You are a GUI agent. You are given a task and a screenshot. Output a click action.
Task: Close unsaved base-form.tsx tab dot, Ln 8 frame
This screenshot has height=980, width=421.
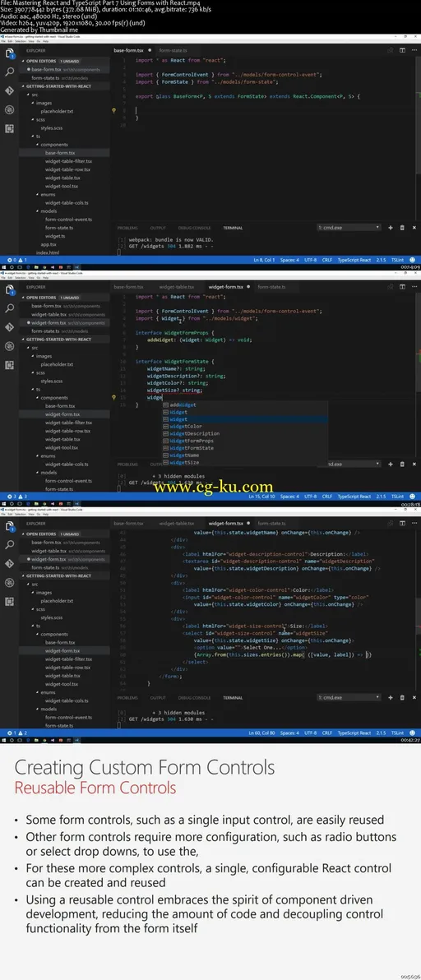coord(149,49)
